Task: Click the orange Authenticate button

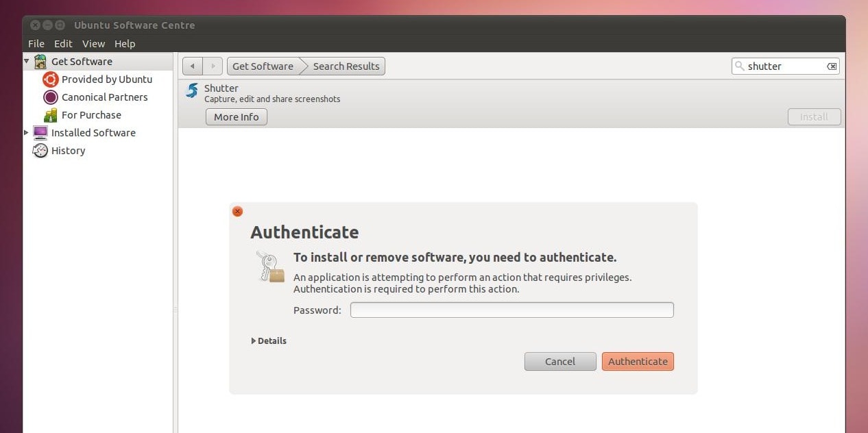Action: 638,362
